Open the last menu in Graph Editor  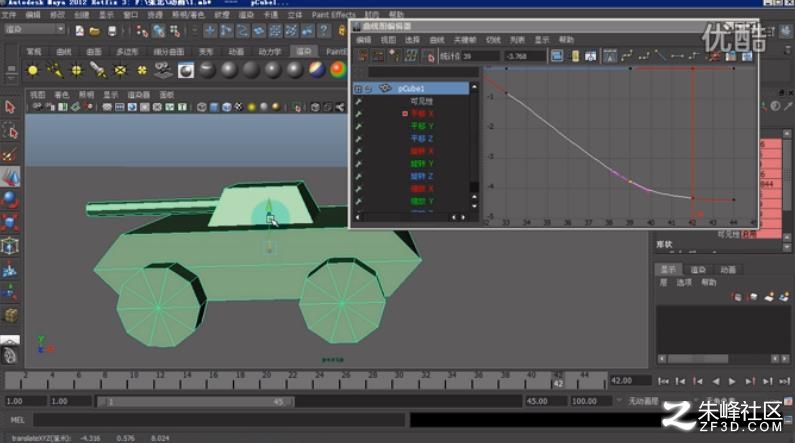tap(566, 40)
